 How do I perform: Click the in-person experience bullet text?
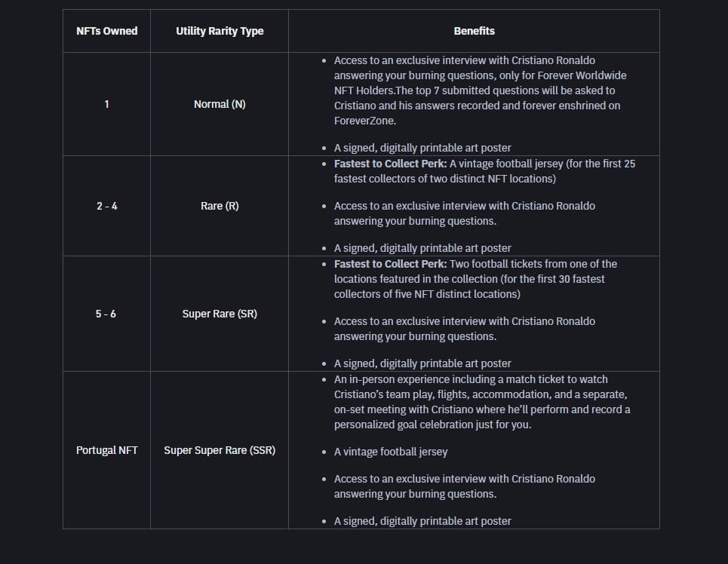(481, 402)
